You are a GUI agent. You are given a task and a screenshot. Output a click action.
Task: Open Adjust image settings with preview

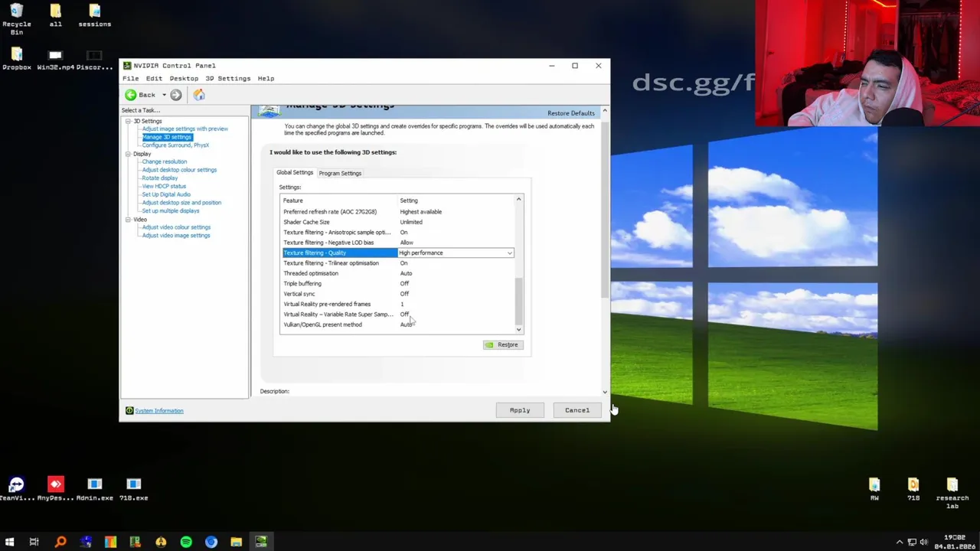click(x=185, y=129)
